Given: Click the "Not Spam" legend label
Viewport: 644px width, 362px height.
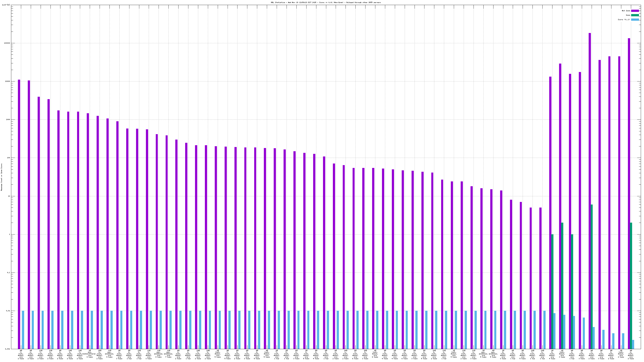Looking at the screenshot, I should pyautogui.click(x=626, y=11).
